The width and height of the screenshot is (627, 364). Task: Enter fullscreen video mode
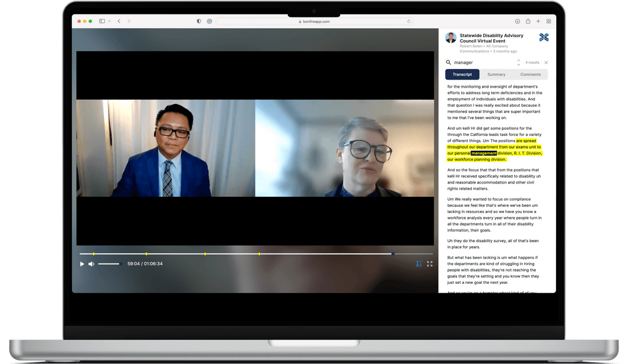(430, 264)
